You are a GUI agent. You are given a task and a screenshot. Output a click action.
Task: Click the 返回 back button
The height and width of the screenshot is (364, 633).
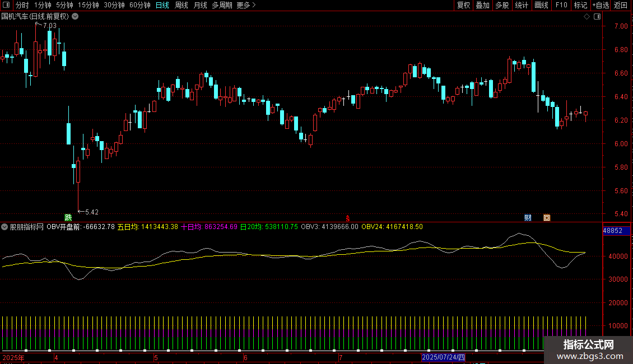click(x=621, y=5)
